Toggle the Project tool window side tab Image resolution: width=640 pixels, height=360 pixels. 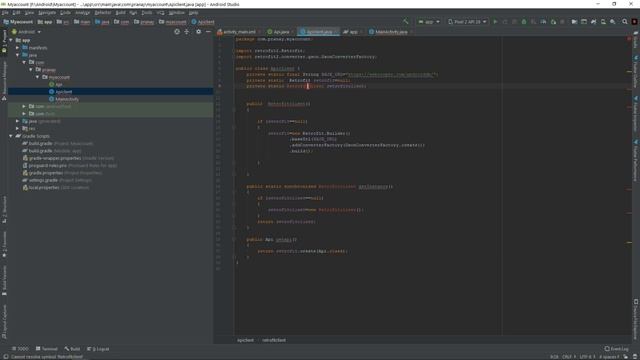4,41
